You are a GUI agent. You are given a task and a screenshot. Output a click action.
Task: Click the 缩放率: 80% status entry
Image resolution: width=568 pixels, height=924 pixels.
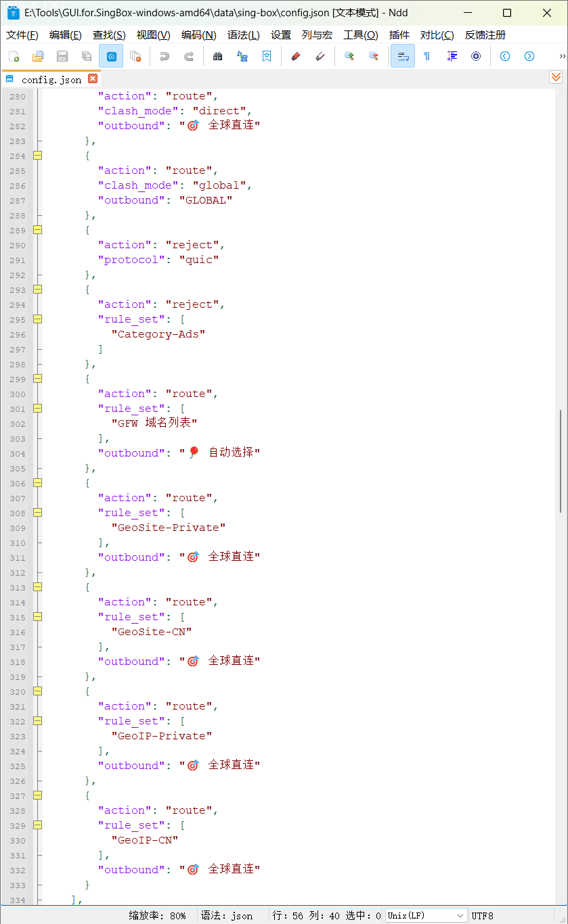[158, 915]
